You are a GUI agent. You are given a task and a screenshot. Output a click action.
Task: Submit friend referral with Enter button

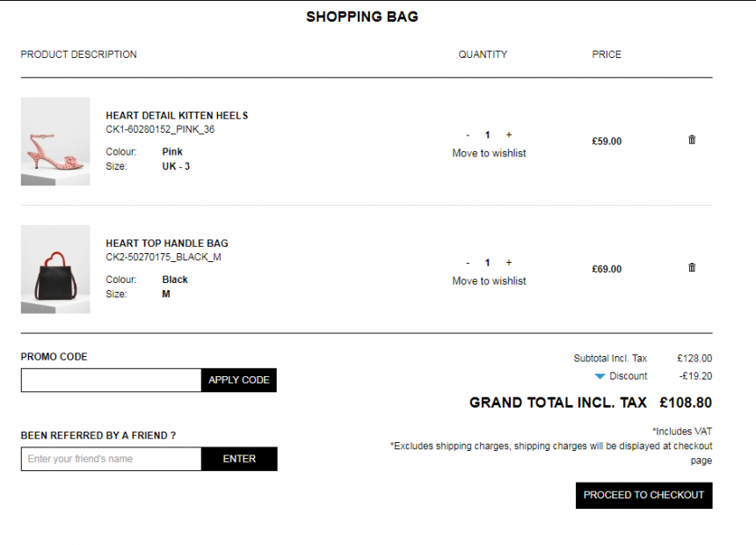[239, 459]
